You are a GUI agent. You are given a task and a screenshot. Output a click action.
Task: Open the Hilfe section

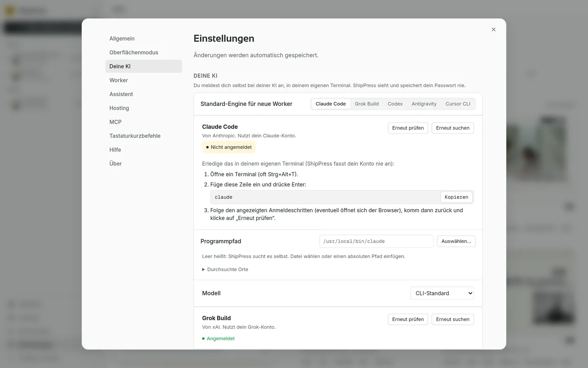(144, 150)
